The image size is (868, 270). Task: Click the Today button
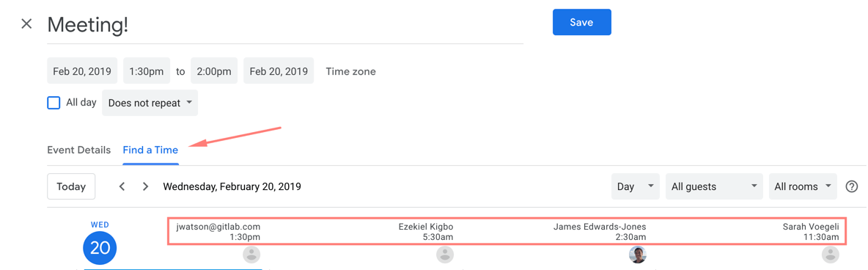click(71, 186)
